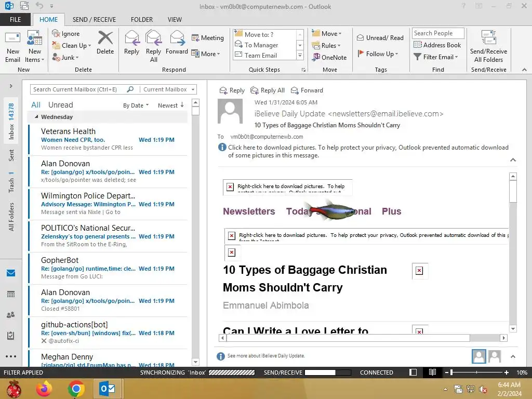Open the Address Book
The height and width of the screenshot is (399, 532).
pyautogui.click(x=437, y=45)
